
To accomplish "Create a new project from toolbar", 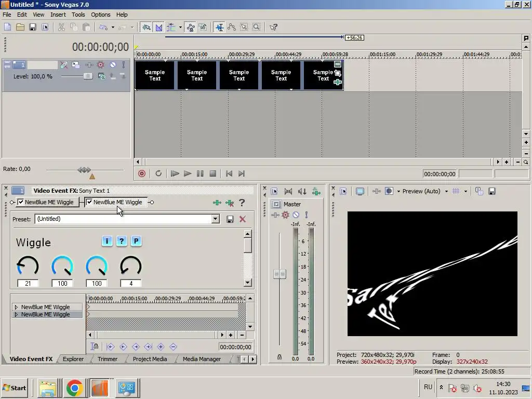I will pos(7,27).
